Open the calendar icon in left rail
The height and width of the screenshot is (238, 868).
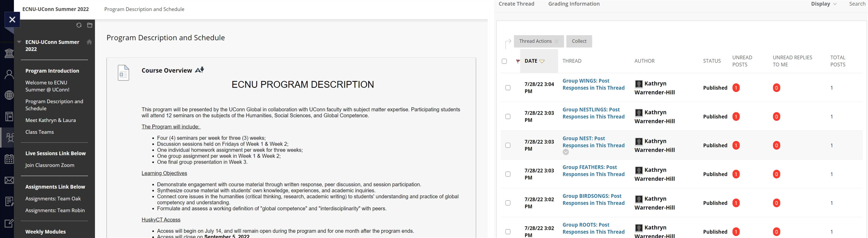click(x=9, y=159)
